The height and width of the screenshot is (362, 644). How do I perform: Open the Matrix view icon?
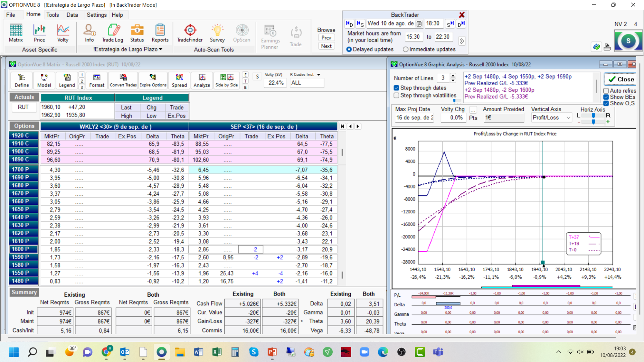[x=16, y=33]
